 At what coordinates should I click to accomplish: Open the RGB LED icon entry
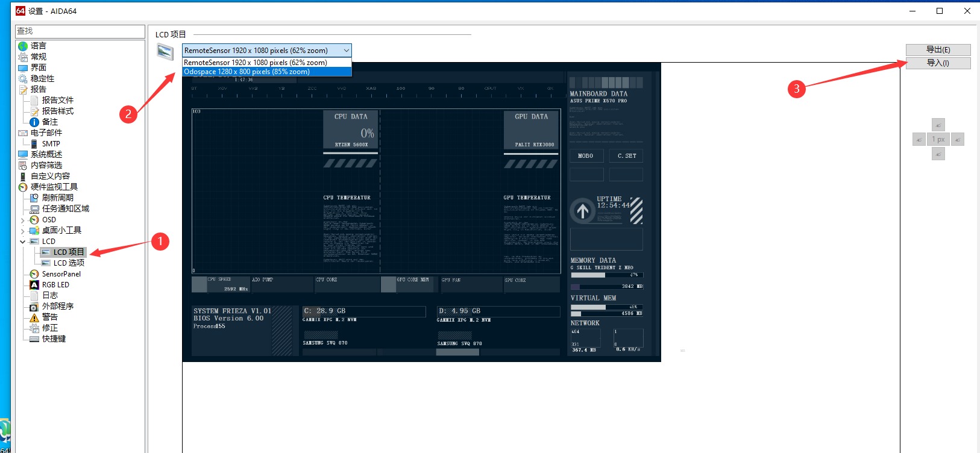(34, 285)
